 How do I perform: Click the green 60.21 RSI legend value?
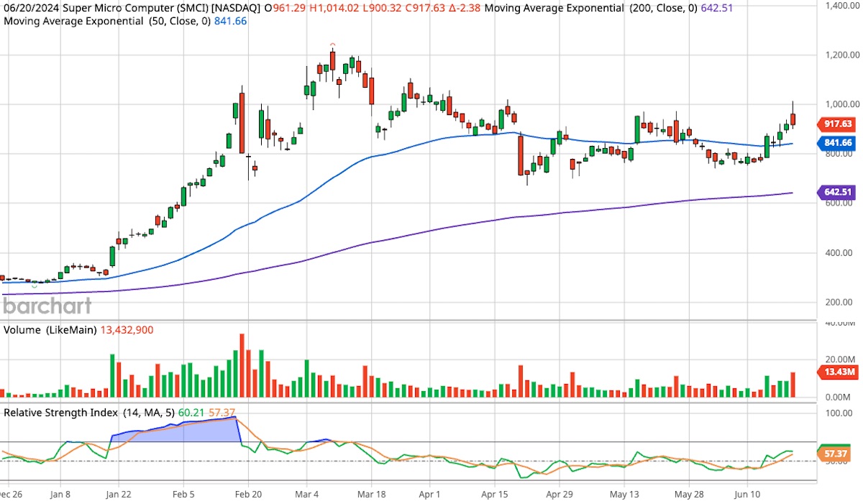click(188, 413)
